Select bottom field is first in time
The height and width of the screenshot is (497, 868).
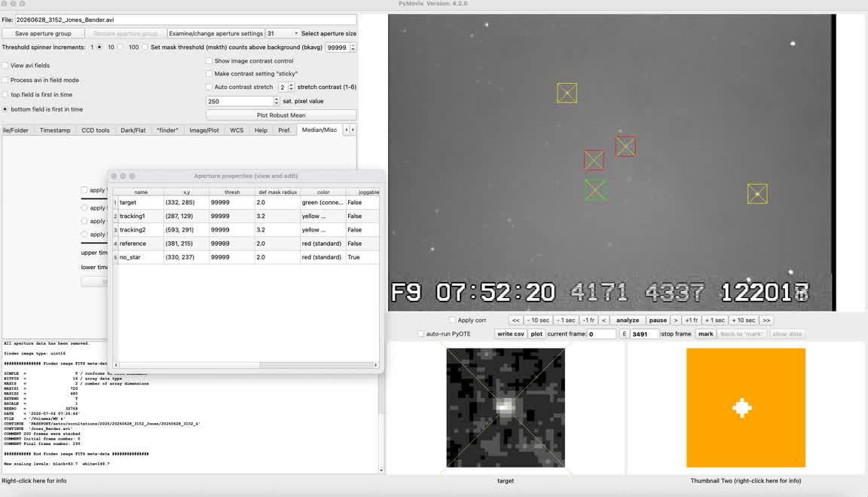point(5,109)
